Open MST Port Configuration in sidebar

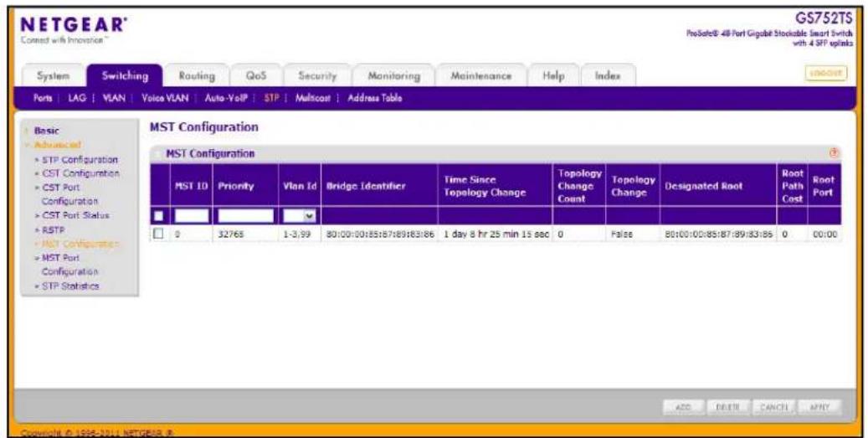[x=69, y=265]
